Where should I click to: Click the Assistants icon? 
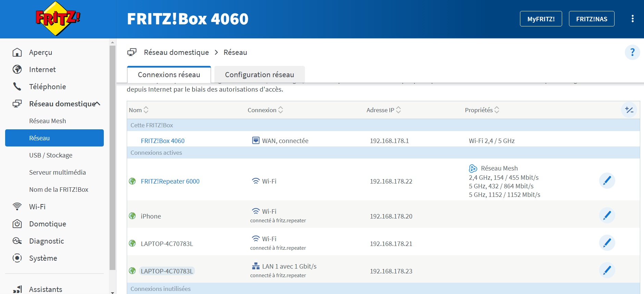(x=17, y=289)
